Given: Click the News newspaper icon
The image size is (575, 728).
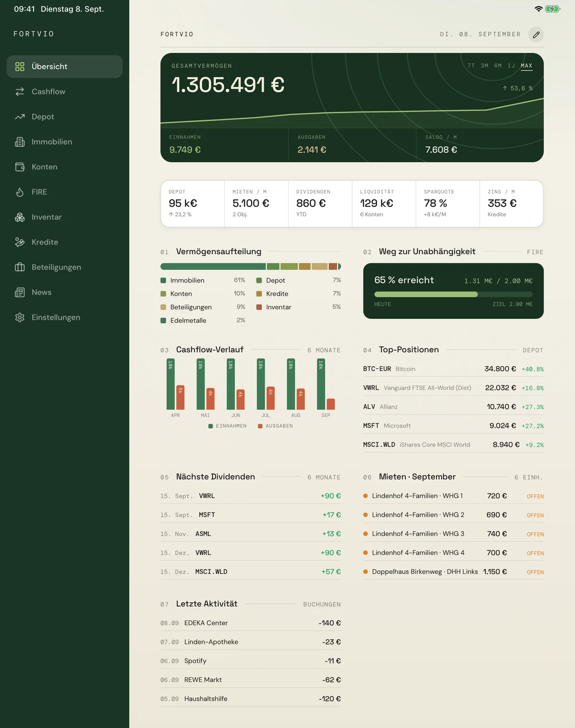Looking at the screenshot, I should tap(20, 293).
